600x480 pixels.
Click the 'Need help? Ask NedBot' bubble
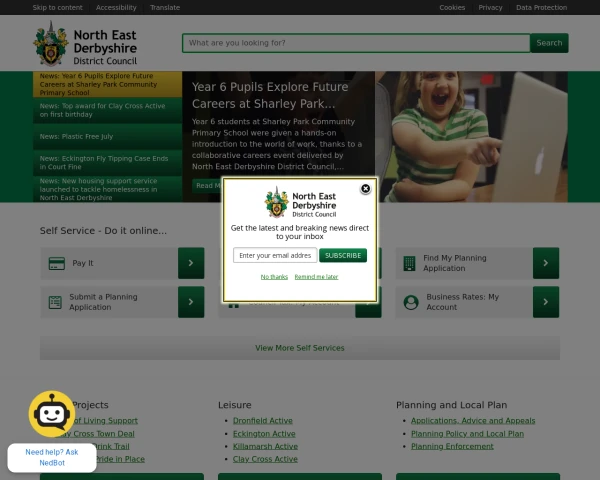click(x=52, y=458)
